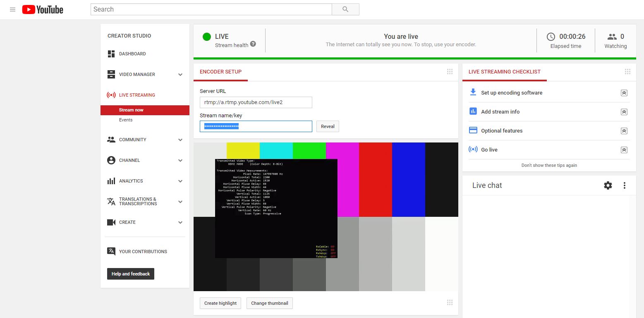Click the Translations & Transcriptions icon
644x318 pixels.
111,202
